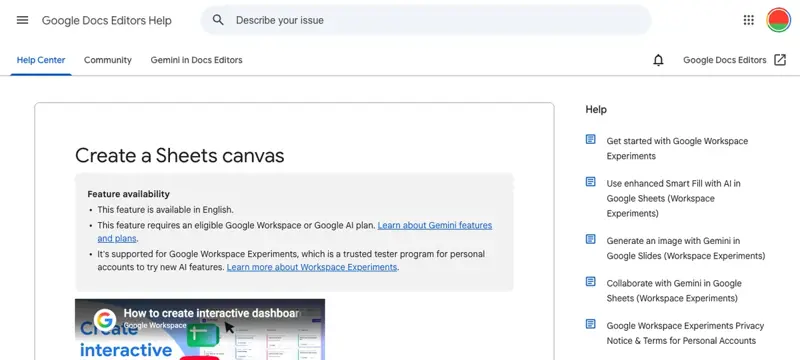The width and height of the screenshot is (800, 360).
Task: Open the Google apps grid
Action: [748, 20]
